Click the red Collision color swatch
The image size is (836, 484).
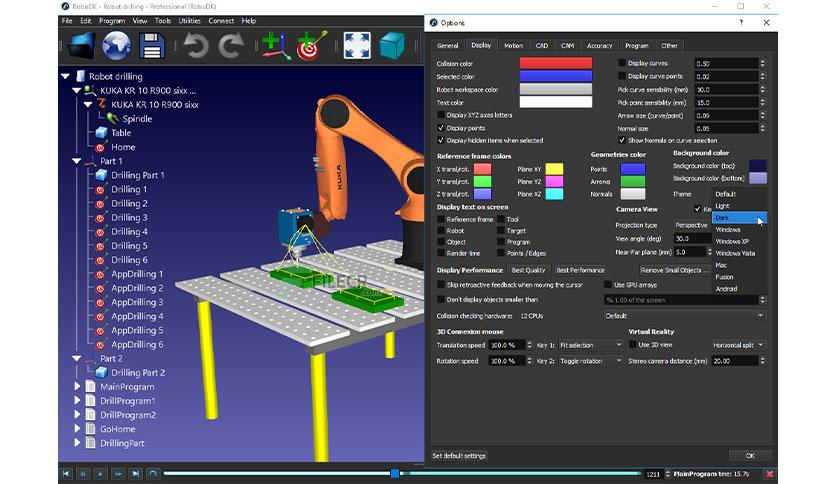pos(556,63)
